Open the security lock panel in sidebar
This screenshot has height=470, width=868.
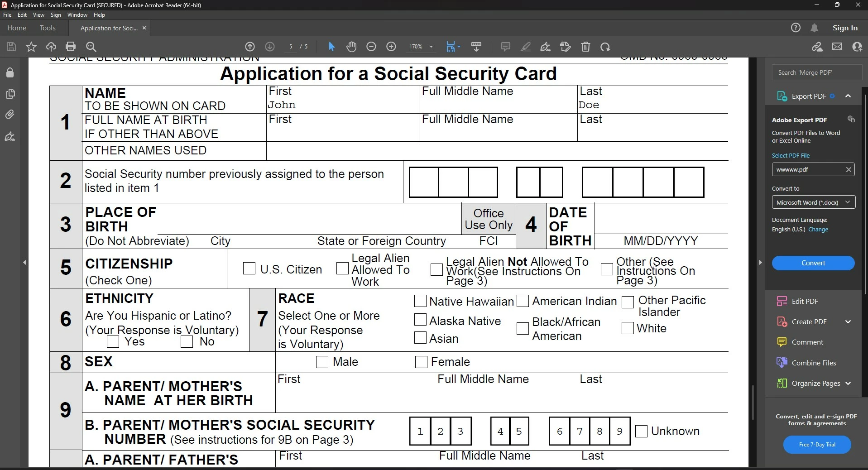[x=10, y=72]
